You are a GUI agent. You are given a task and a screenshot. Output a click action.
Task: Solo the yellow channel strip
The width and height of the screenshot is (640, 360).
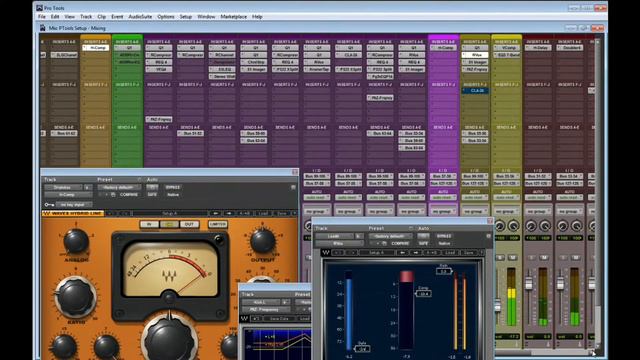click(x=500, y=258)
